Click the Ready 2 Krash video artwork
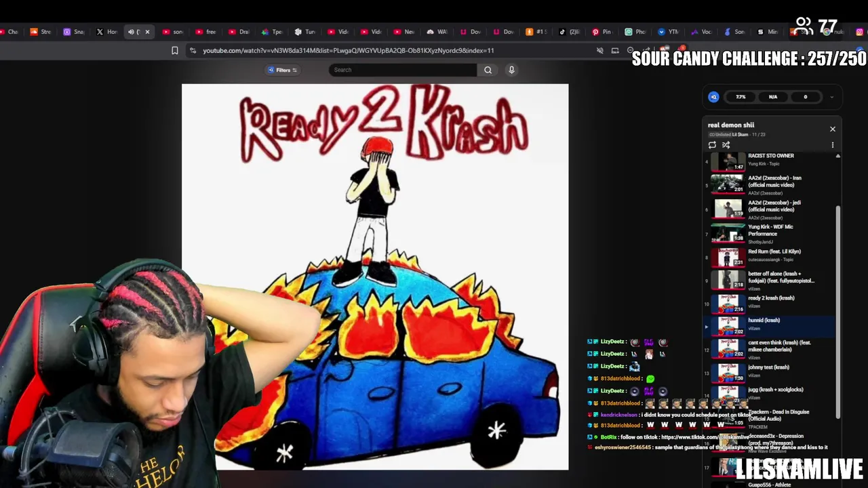The width and height of the screenshot is (868, 488). (375, 277)
